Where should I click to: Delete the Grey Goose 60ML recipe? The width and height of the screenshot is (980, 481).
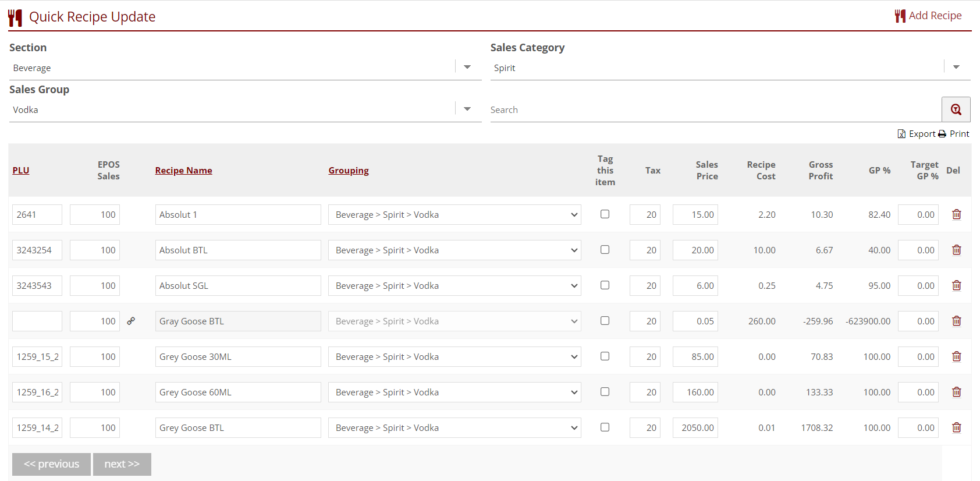(x=956, y=392)
